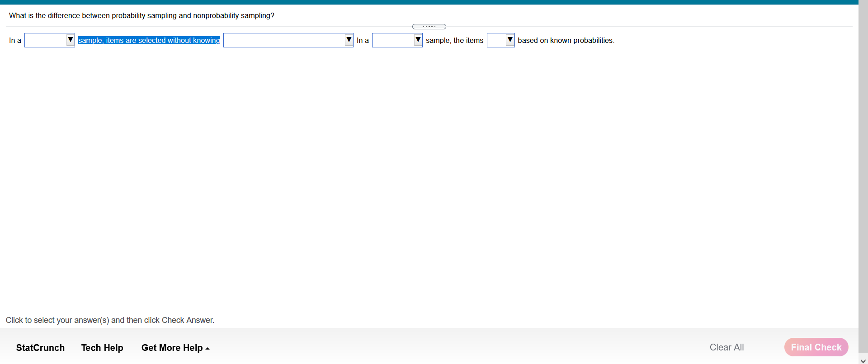Click the instruction text mentioning Check Answer
The width and height of the screenshot is (868, 364).
coord(110,320)
